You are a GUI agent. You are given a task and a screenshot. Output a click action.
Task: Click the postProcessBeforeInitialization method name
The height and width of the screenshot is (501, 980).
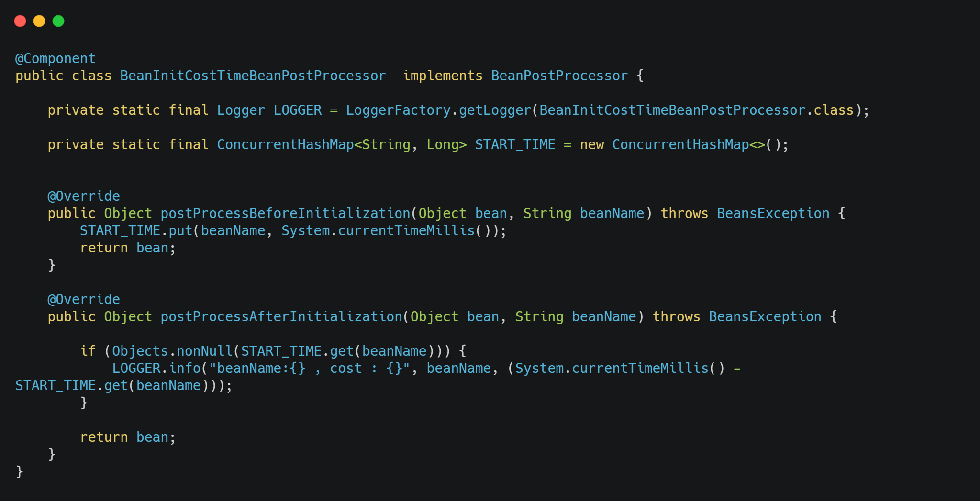[x=285, y=213]
